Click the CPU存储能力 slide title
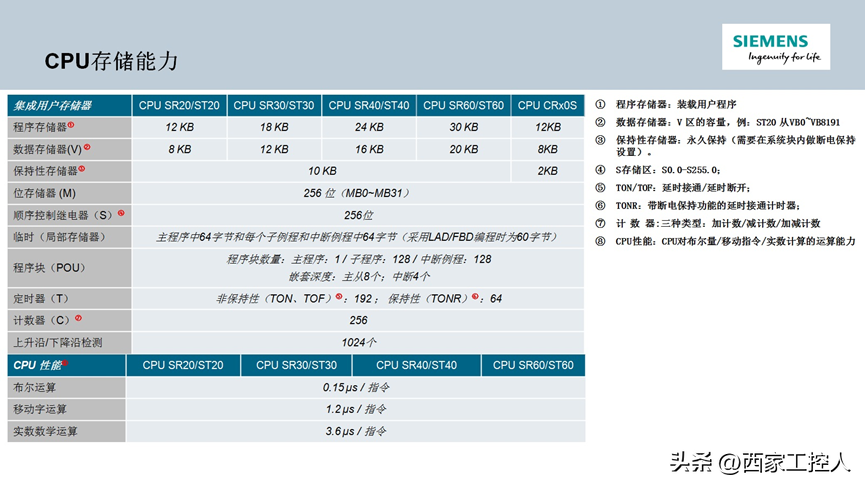865x487 pixels. click(111, 61)
